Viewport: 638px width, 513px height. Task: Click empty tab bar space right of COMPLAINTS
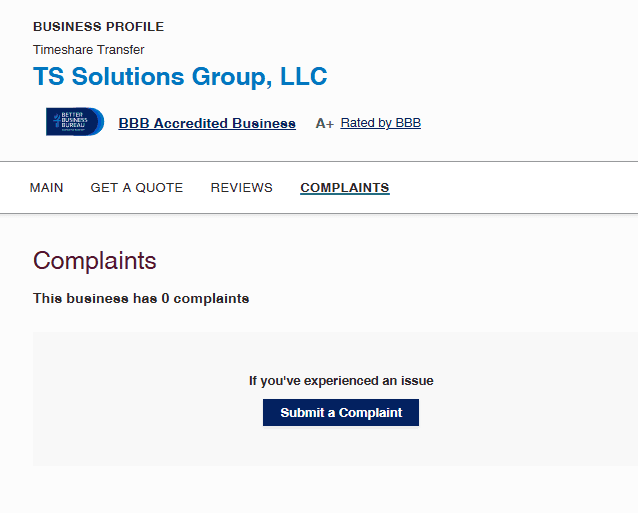(x=510, y=188)
